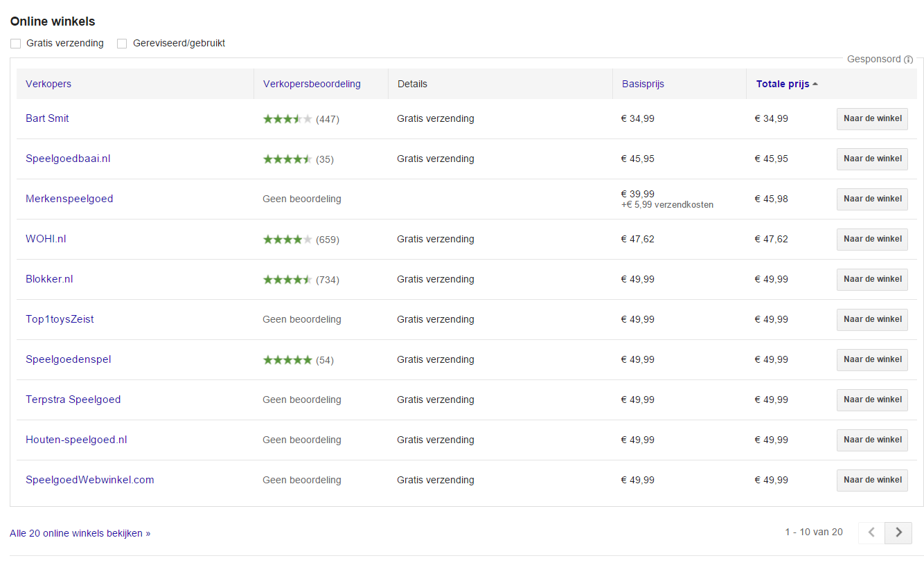Click Naar de winkel for Blokker.nl
924x565 pixels.
coord(872,279)
